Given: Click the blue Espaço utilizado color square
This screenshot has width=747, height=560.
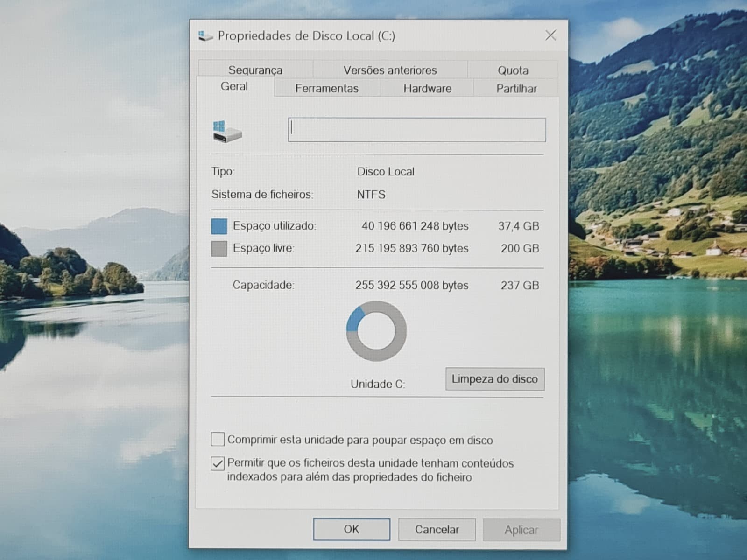Looking at the screenshot, I should 219,226.
